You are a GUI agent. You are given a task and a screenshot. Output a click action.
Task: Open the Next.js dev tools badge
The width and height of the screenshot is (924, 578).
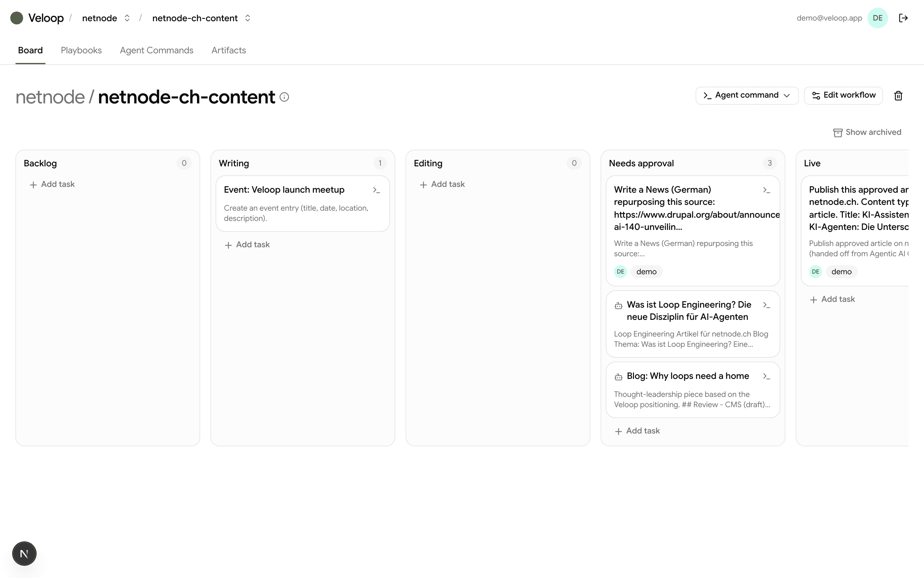point(24,554)
